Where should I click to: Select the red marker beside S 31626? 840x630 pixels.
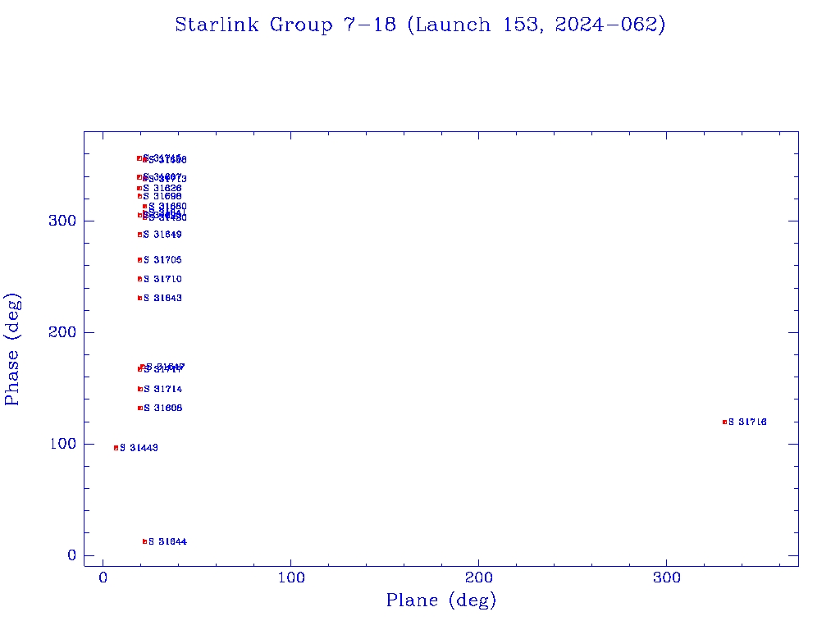(139, 189)
